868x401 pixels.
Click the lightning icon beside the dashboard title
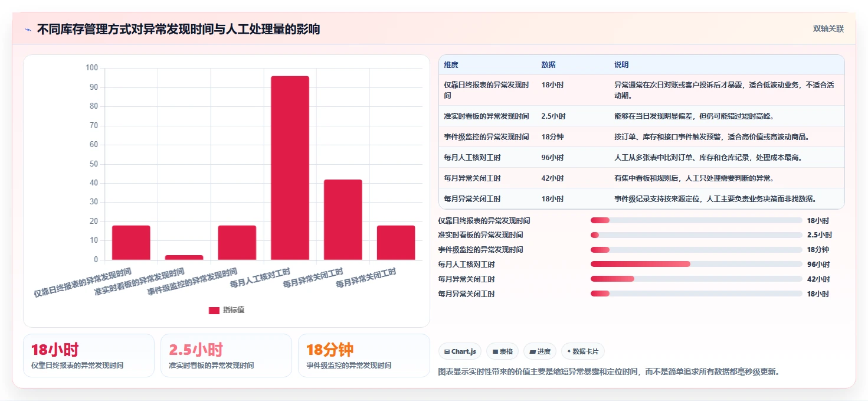point(28,30)
